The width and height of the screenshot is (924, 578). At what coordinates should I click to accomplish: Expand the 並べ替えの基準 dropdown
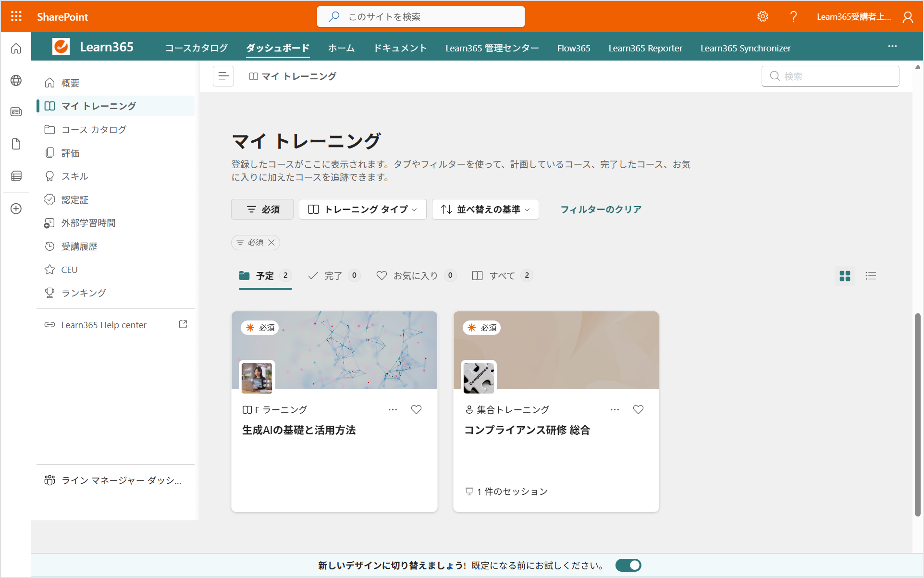tap(485, 209)
